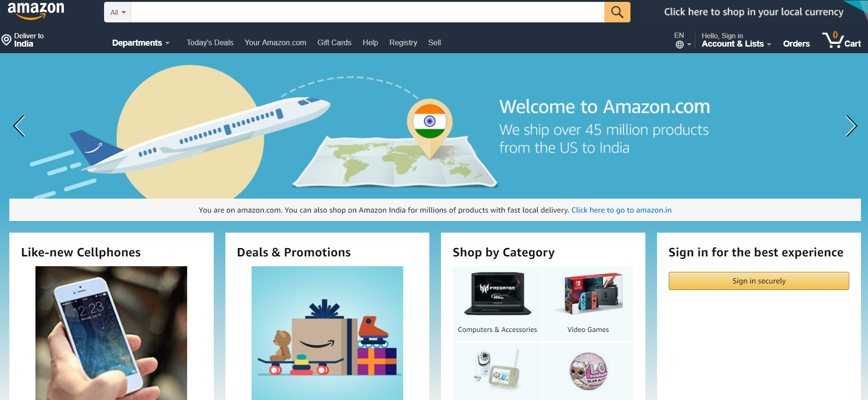868x400 pixels.
Task: Follow the Click here to go to amazon.in link
Action: click(x=621, y=210)
